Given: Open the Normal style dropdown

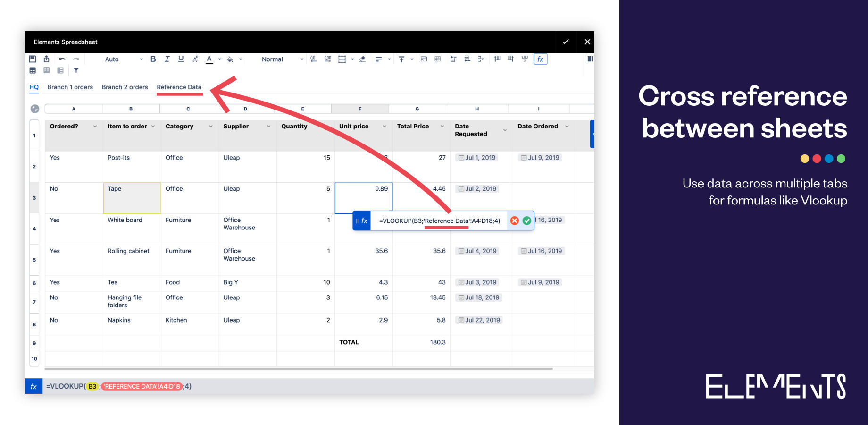Looking at the screenshot, I should (x=280, y=59).
